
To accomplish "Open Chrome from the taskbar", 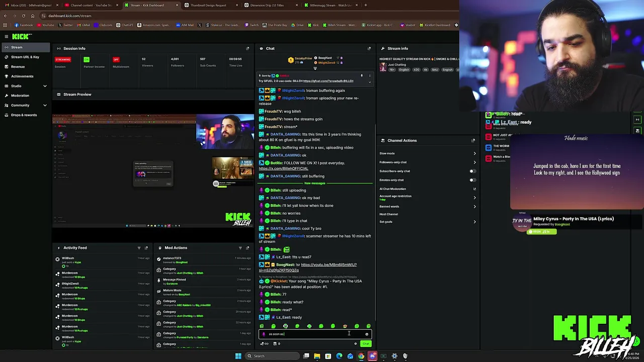I will click(x=361, y=356).
